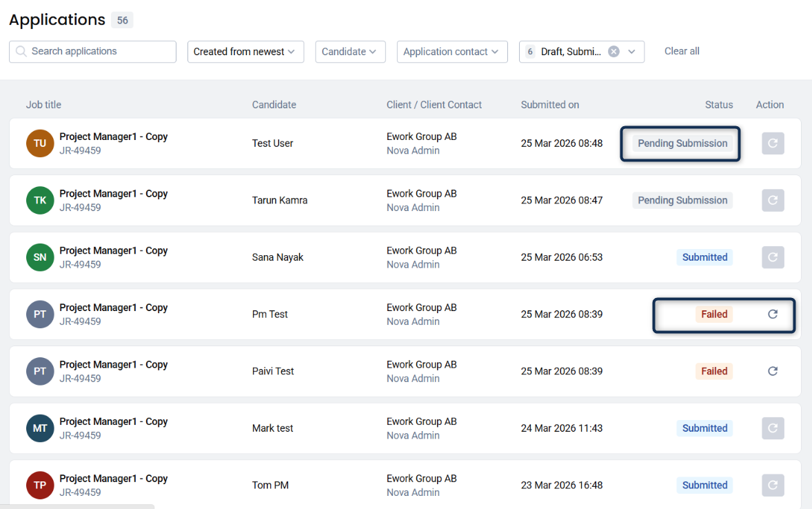
Task: Click the Action column header
Action: (769, 105)
